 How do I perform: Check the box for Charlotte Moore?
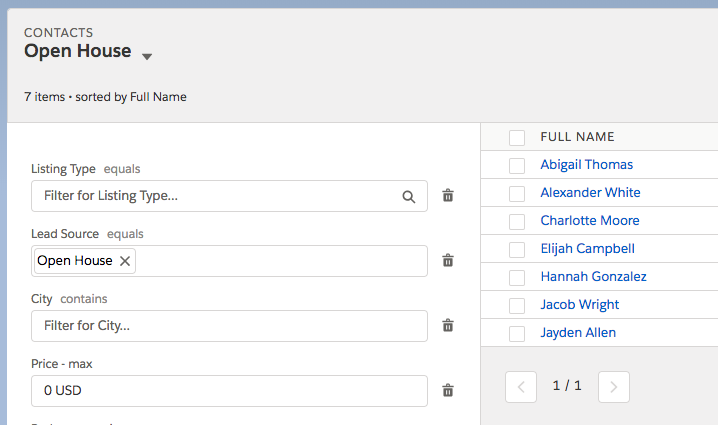pos(517,221)
